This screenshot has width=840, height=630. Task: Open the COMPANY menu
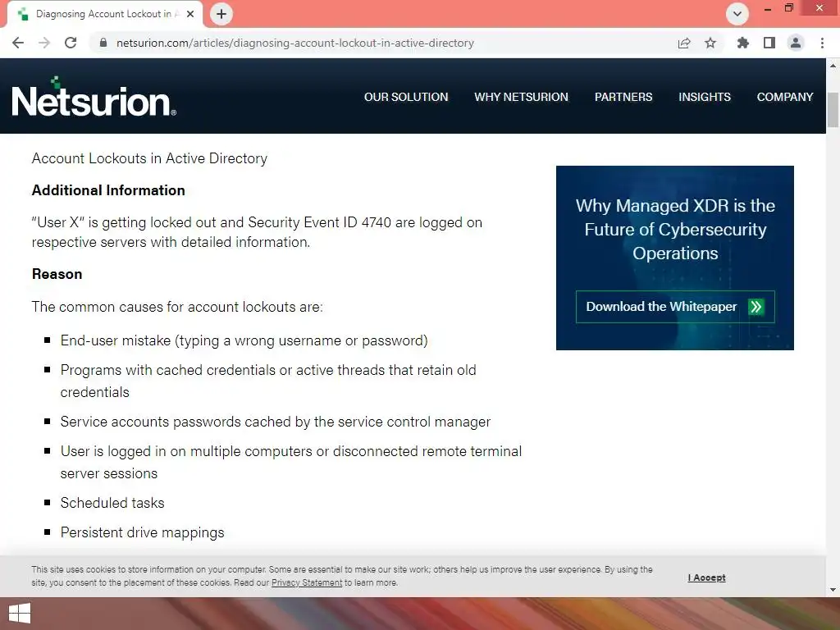coord(785,97)
